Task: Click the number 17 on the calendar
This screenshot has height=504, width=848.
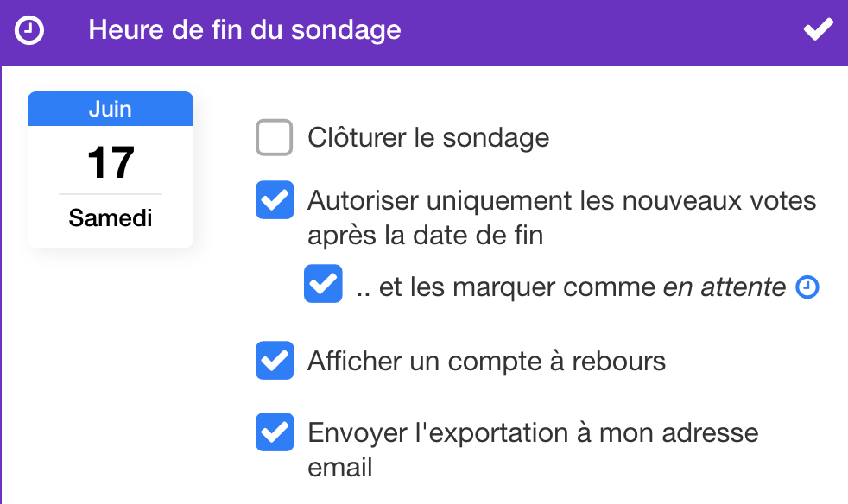Action: 111,162
